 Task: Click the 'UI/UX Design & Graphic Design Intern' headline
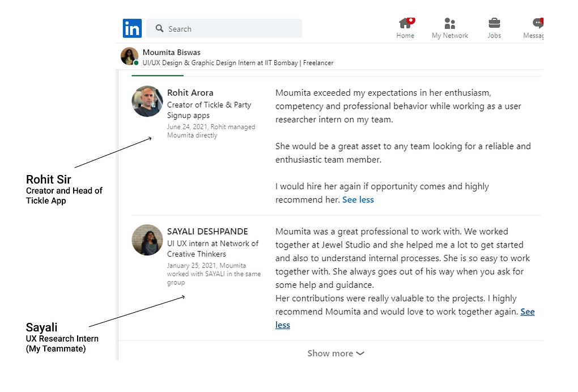point(238,63)
